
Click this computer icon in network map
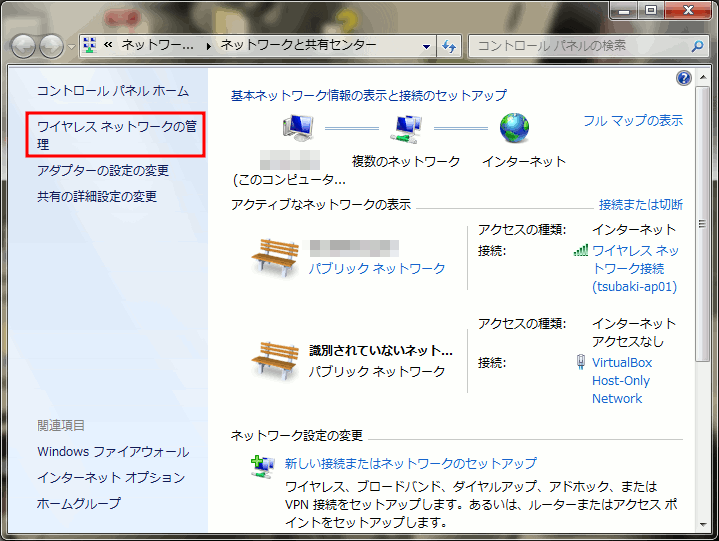[x=298, y=128]
